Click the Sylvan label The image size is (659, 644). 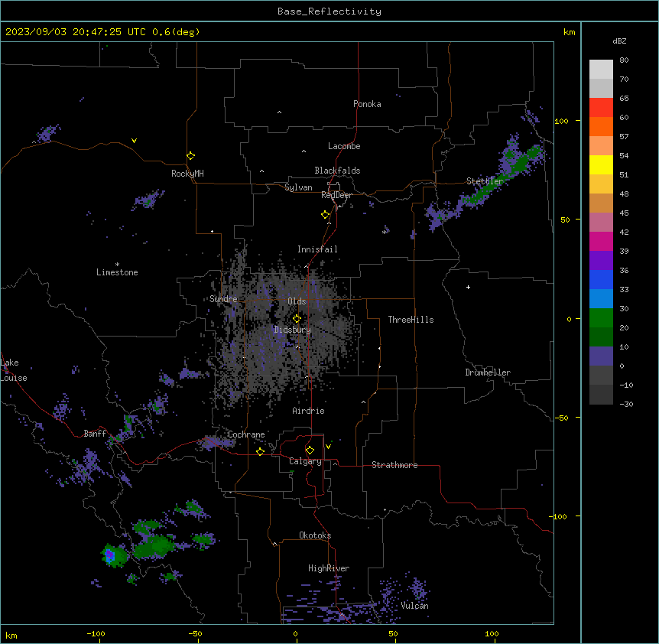point(298,187)
